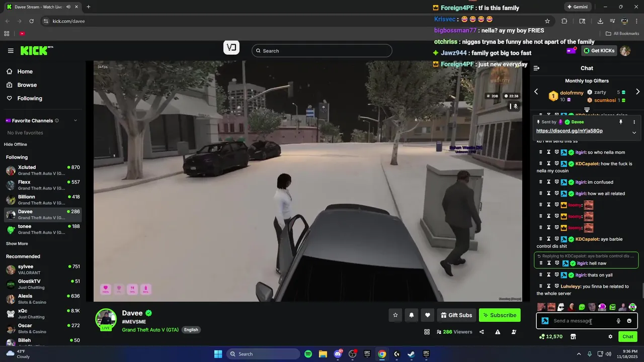Collapse the gifters leaderboard handle

coord(587,110)
